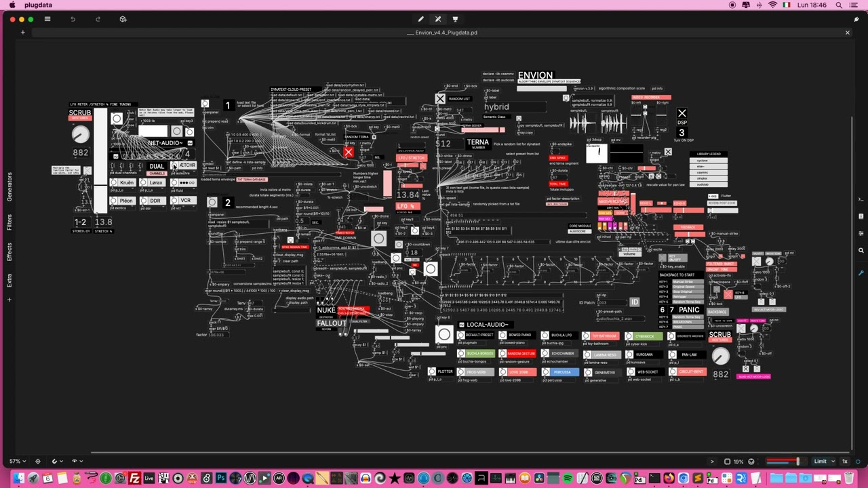The height and width of the screenshot is (488, 868).
Task: Click the PANIC label button
Action: coord(689,310)
